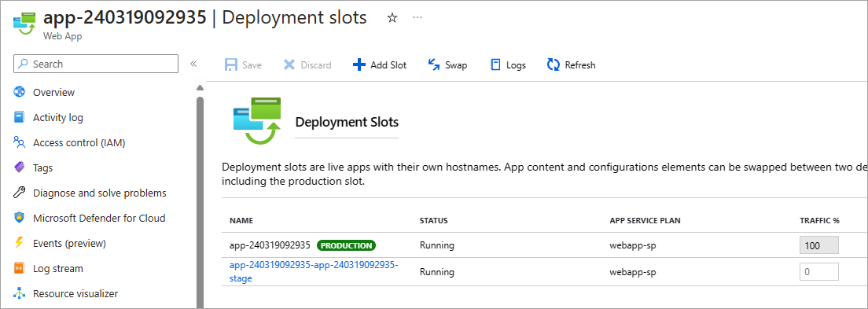Click Running status of the stage slot
Image resolution: width=868 pixels, height=309 pixels.
[x=437, y=272]
